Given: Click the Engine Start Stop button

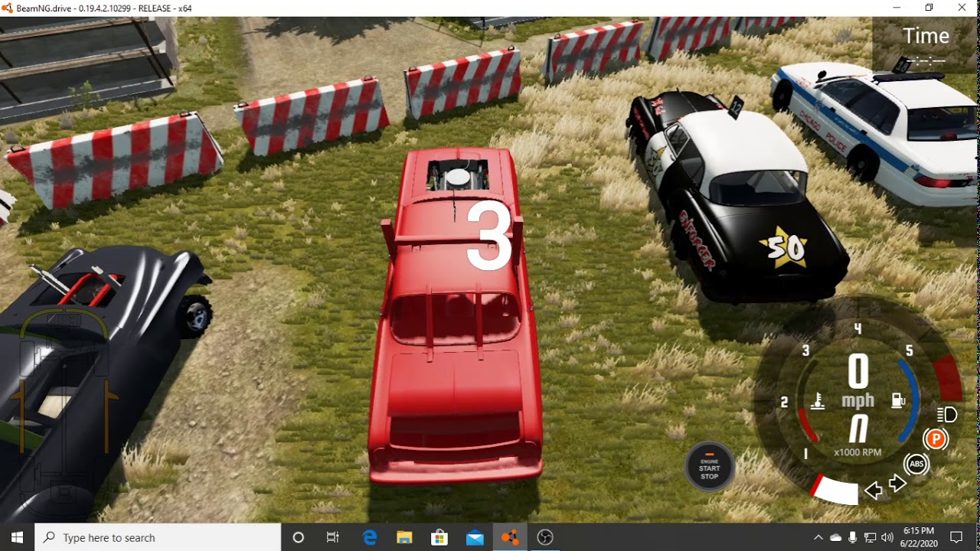Looking at the screenshot, I should (x=710, y=466).
